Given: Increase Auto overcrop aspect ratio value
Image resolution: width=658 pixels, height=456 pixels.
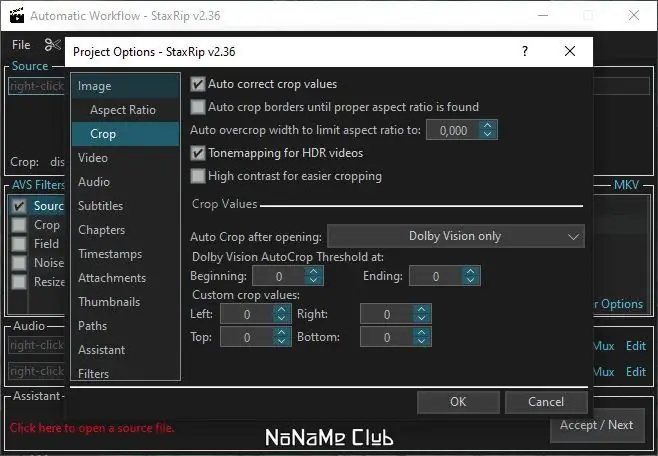Looking at the screenshot, I should [487, 125].
